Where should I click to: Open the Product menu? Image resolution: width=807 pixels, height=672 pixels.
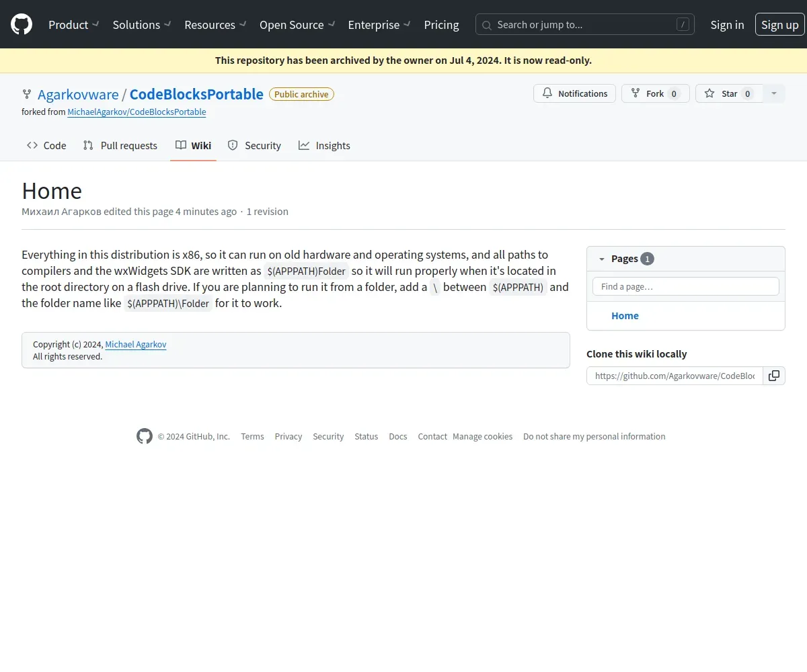[74, 24]
